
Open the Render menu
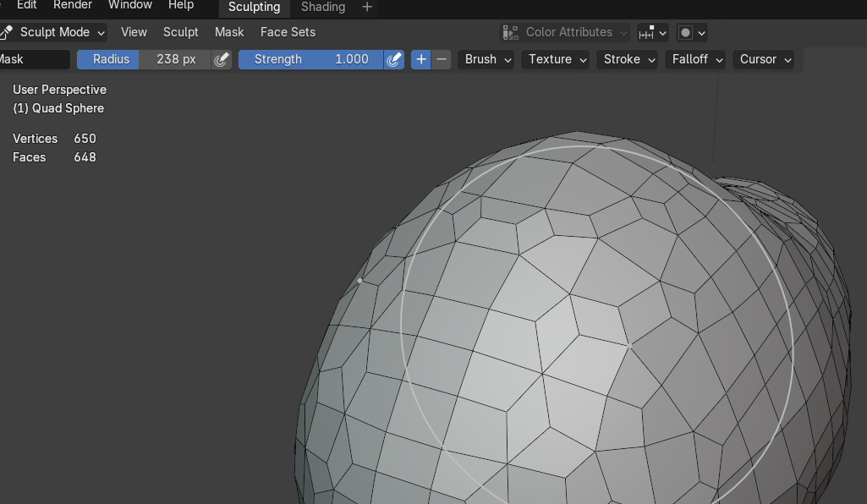pos(73,6)
